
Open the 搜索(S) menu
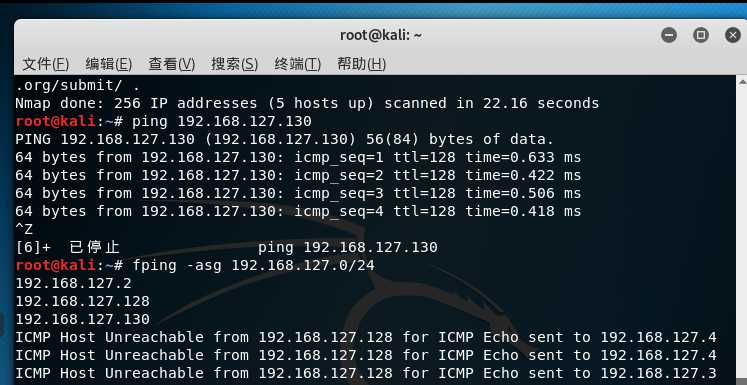point(234,64)
